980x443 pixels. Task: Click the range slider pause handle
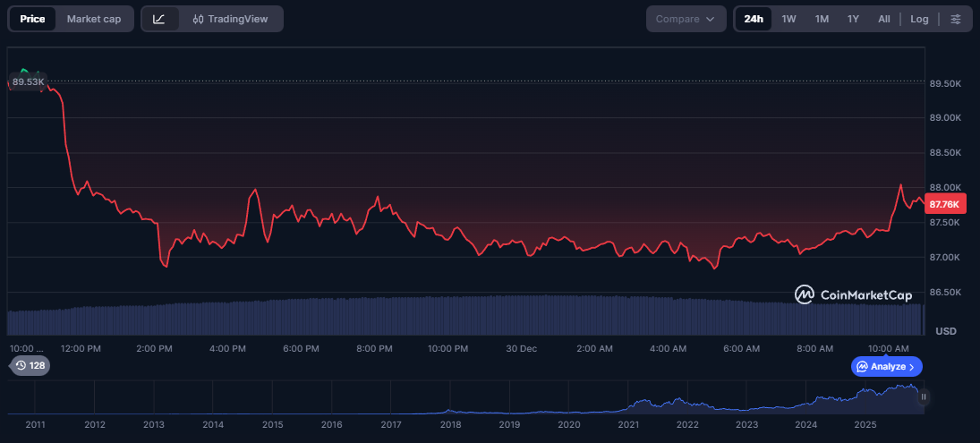click(923, 396)
